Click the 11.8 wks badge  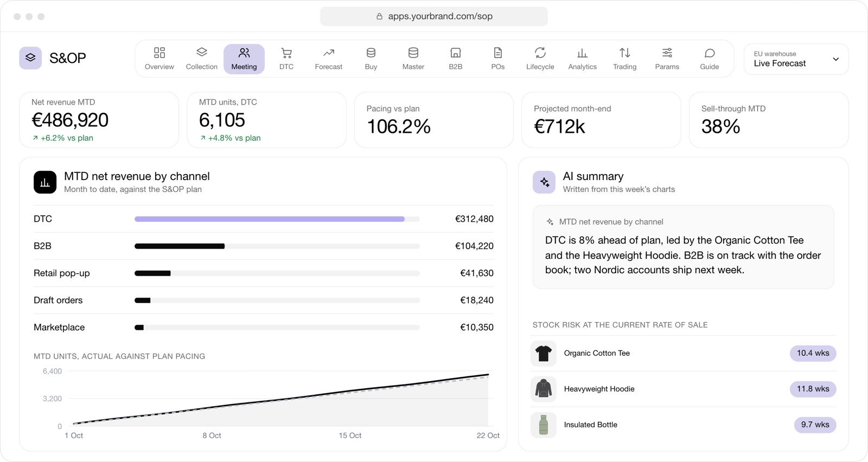pos(813,389)
